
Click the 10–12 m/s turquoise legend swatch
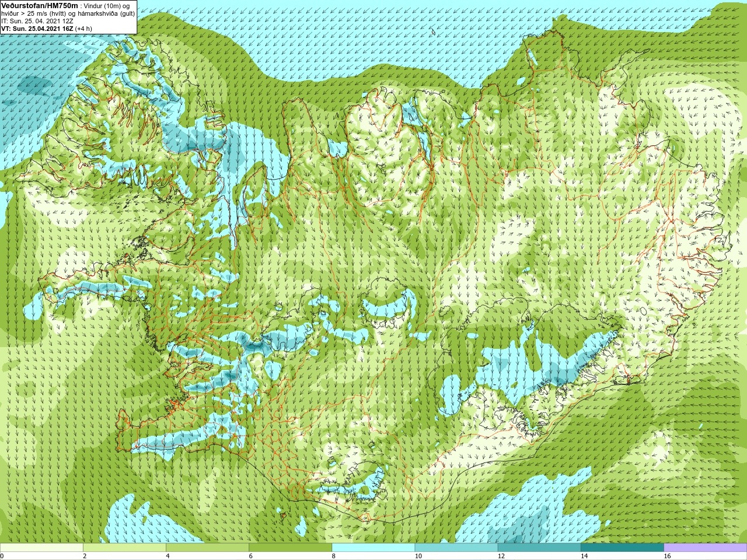[x=456, y=548]
